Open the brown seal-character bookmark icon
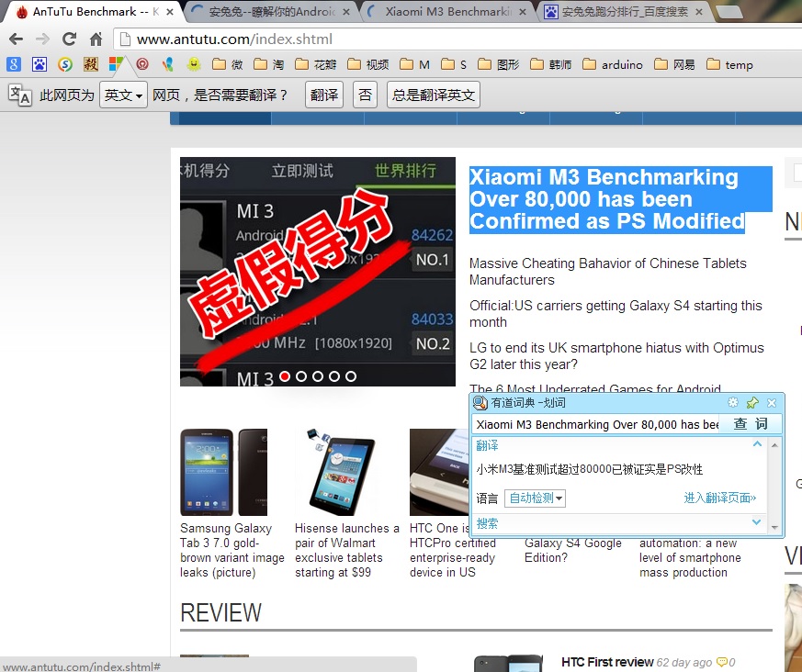Image resolution: width=802 pixels, height=672 pixels. point(91,64)
